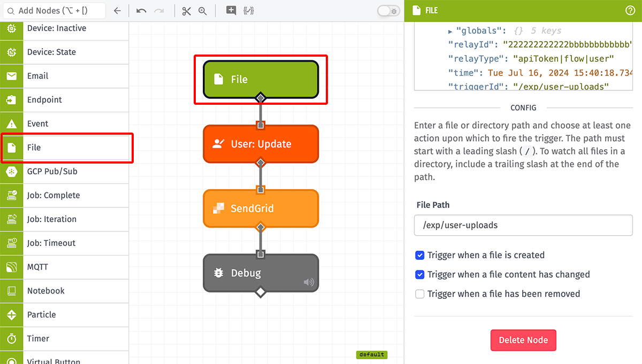Viewport: 642px width, 364px height.
Task: Click the SendGrid node's input connector square
Action: tap(261, 190)
